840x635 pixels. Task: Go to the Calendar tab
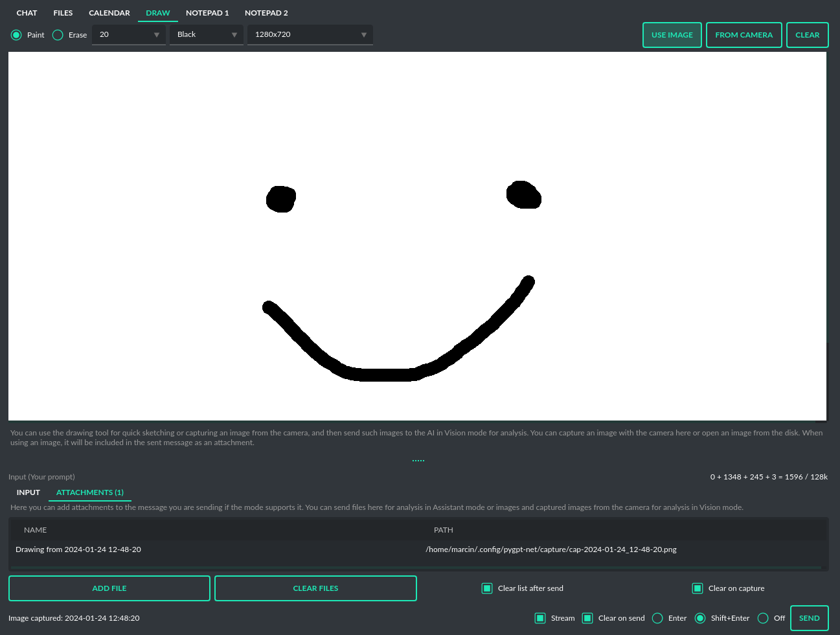tap(109, 13)
